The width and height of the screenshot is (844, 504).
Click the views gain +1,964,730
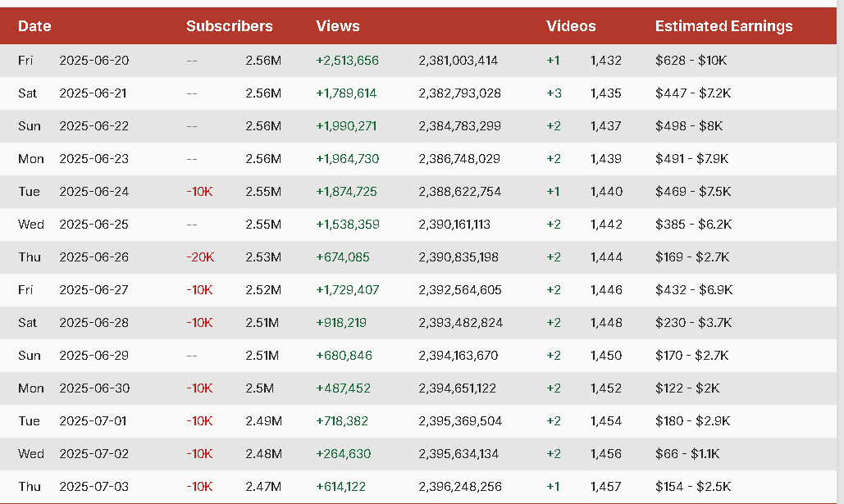coord(347,159)
